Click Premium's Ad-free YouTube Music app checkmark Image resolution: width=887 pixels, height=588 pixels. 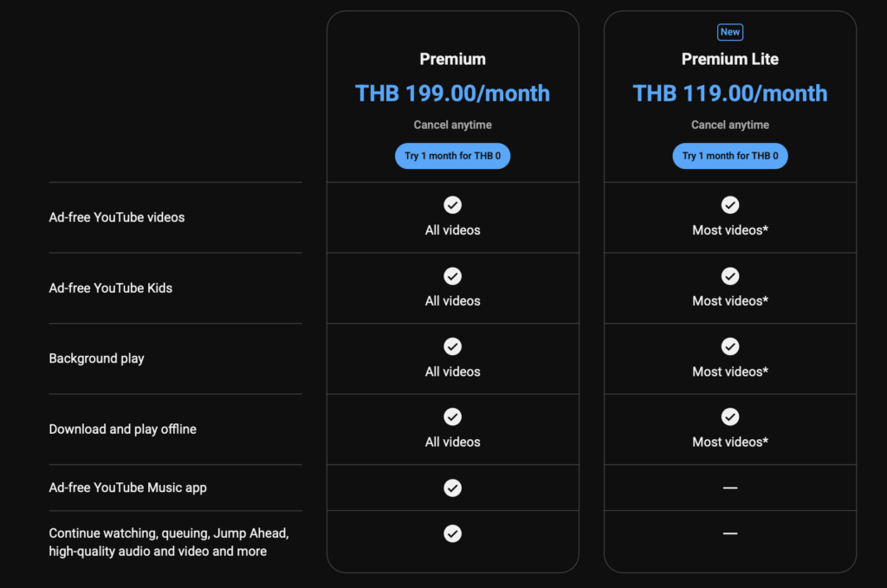tap(452, 488)
